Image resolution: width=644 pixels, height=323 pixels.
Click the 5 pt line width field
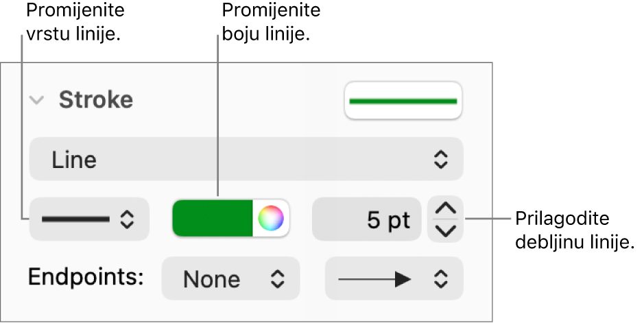(366, 220)
